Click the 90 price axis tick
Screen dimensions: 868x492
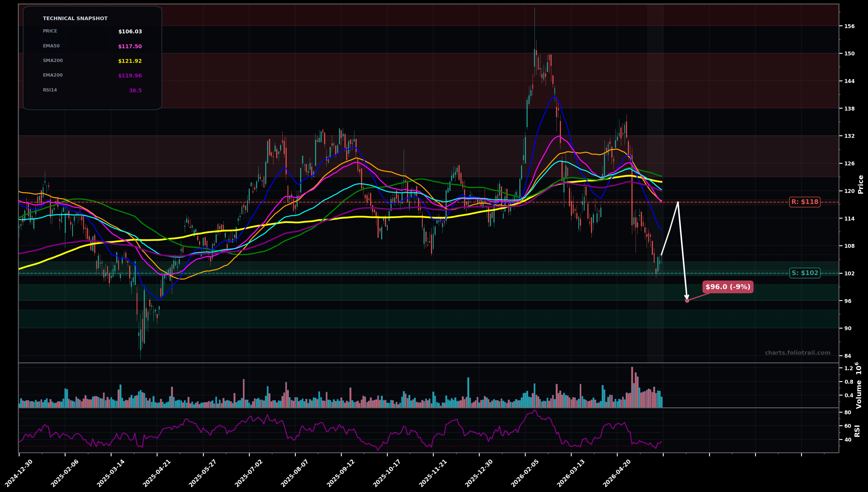(x=848, y=329)
